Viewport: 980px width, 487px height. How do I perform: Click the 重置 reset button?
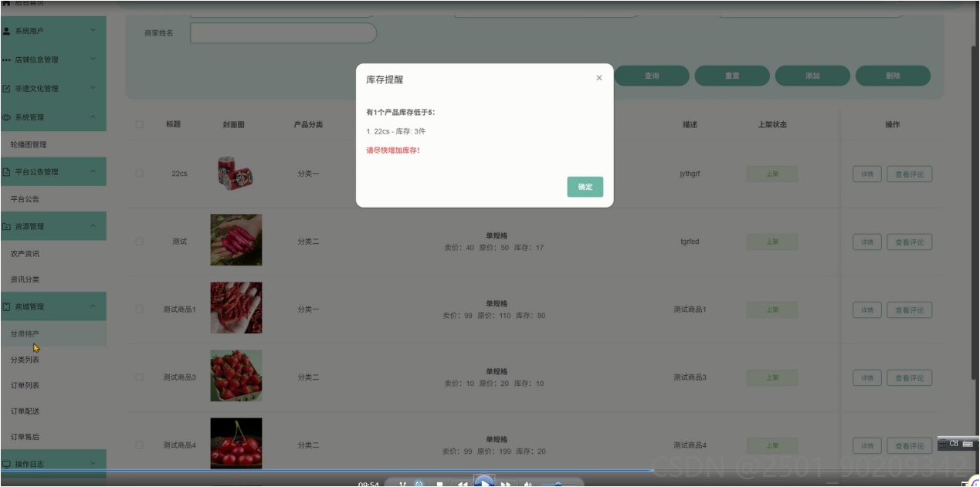coord(732,76)
